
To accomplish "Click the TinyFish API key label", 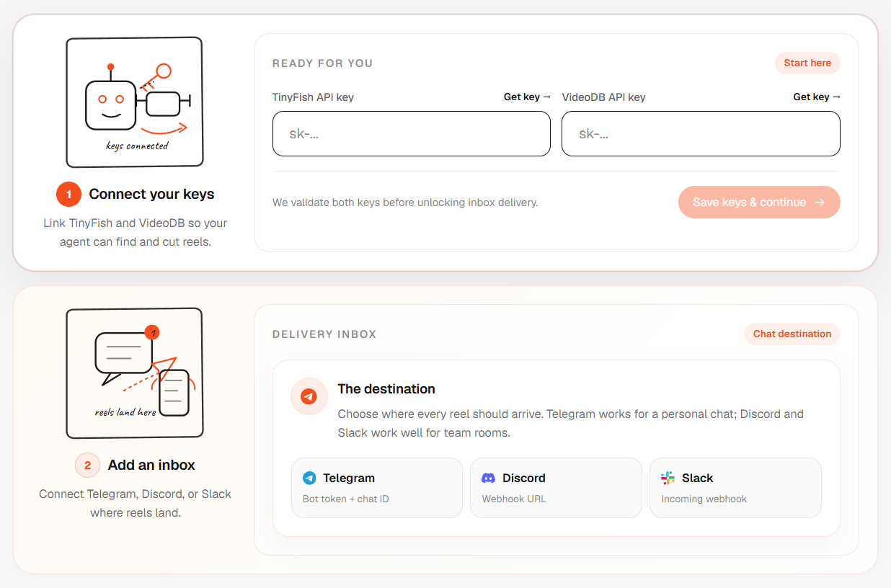I will point(313,97).
